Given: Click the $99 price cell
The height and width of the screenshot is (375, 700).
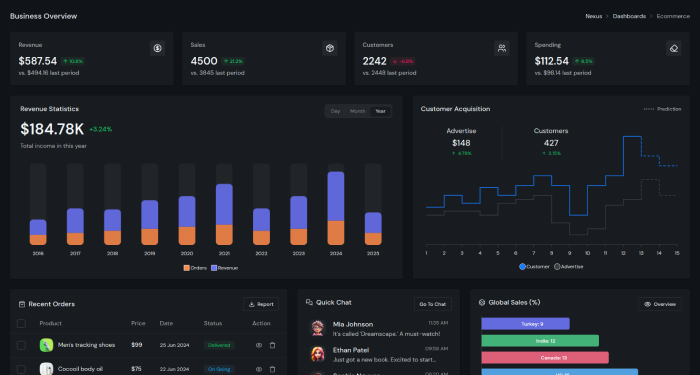Looking at the screenshot, I should tap(137, 345).
